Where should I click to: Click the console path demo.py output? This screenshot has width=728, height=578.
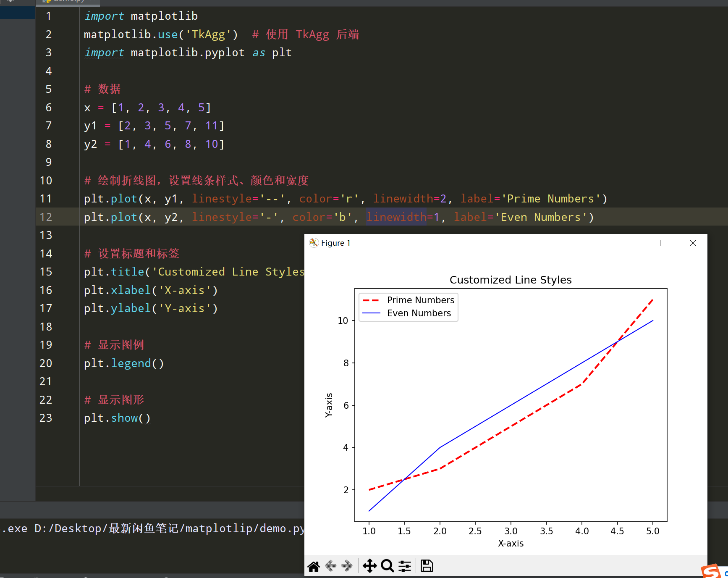[x=154, y=528]
